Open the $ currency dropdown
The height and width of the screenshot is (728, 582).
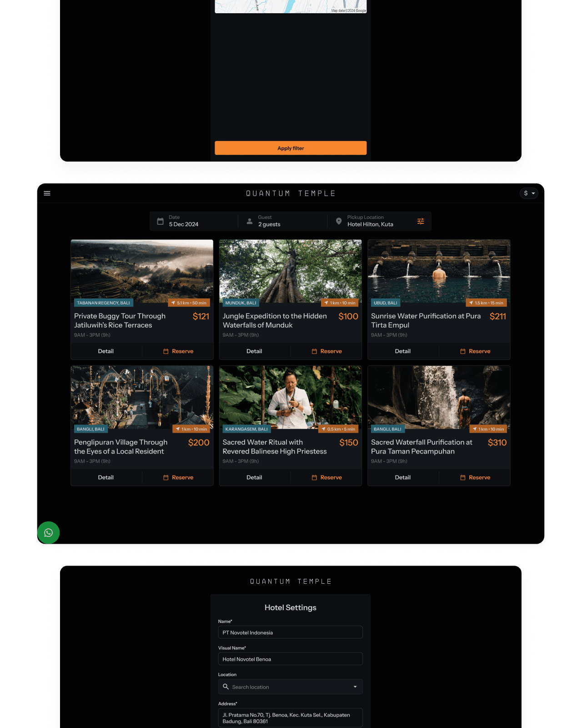(x=529, y=193)
